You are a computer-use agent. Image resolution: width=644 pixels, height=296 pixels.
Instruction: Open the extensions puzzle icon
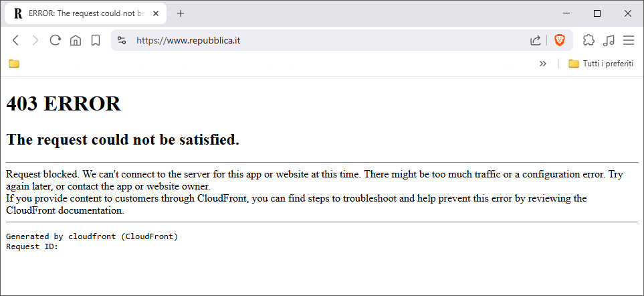pyautogui.click(x=588, y=40)
